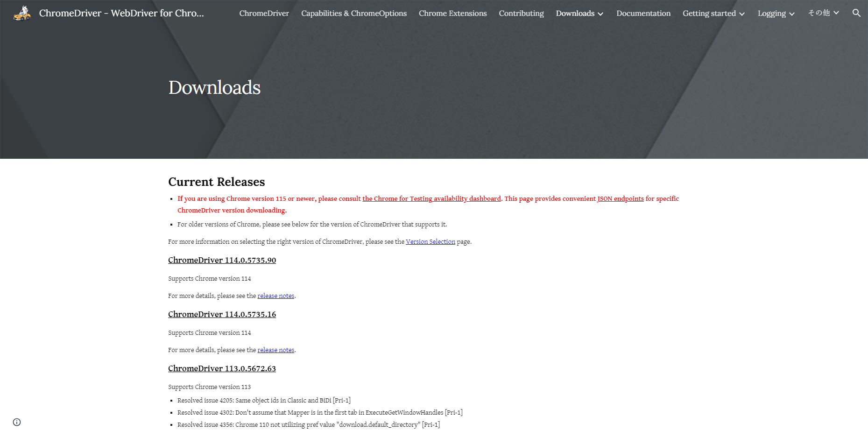Click the site title ChromeDriver - WebDriver for Chrome
The width and height of the screenshot is (868, 438).
coord(122,13)
